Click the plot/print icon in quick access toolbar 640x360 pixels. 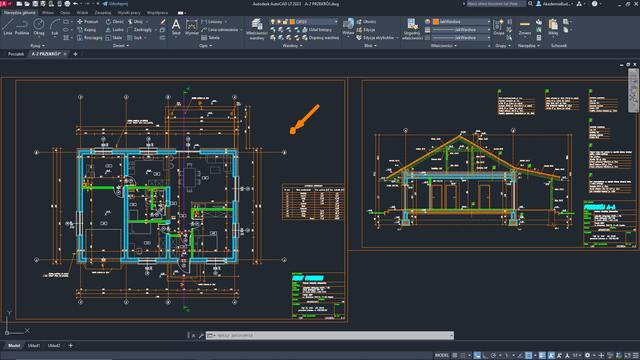click(x=67, y=4)
